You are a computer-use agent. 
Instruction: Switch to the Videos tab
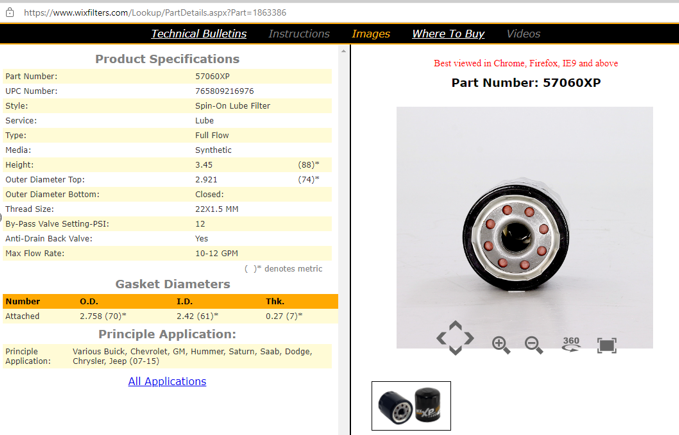(523, 34)
